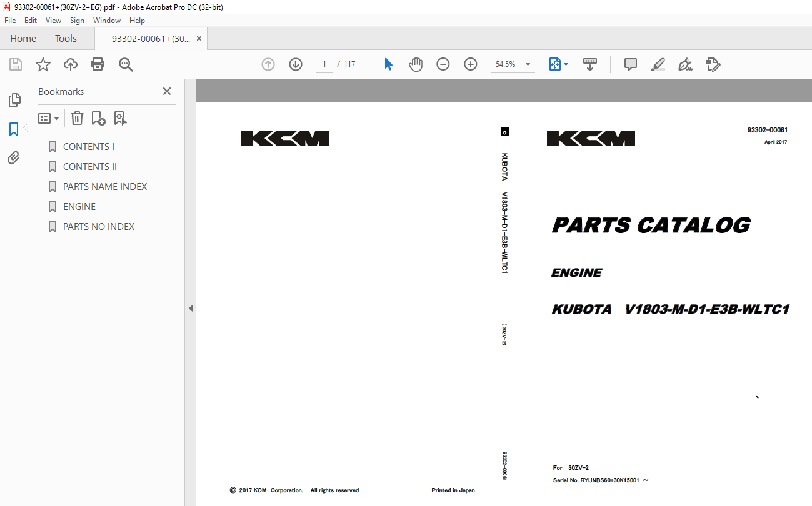Go to next page arrow
This screenshot has height=506, width=812.
tap(296, 64)
